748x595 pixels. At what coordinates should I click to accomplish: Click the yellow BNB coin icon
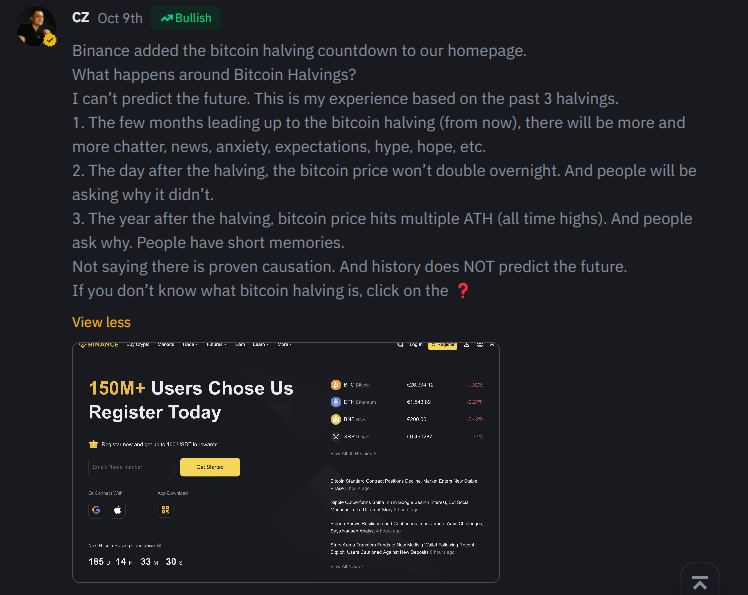pyautogui.click(x=336, y=419)
